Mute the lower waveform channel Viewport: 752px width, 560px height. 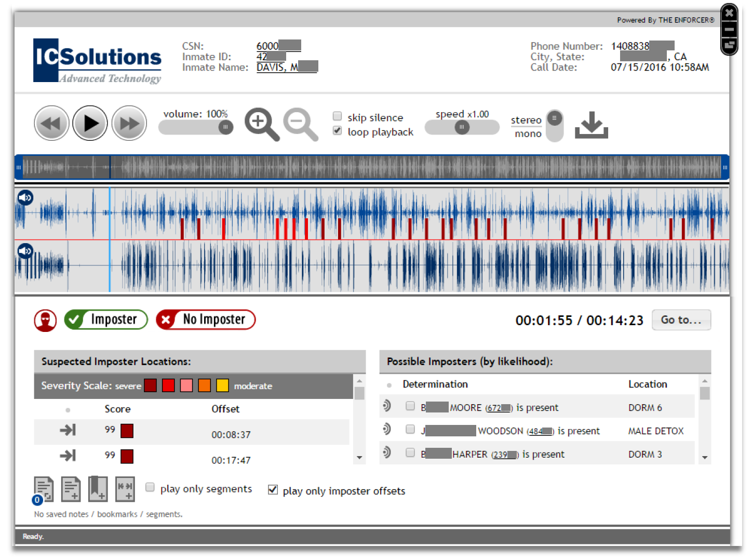tap(25, 251)
